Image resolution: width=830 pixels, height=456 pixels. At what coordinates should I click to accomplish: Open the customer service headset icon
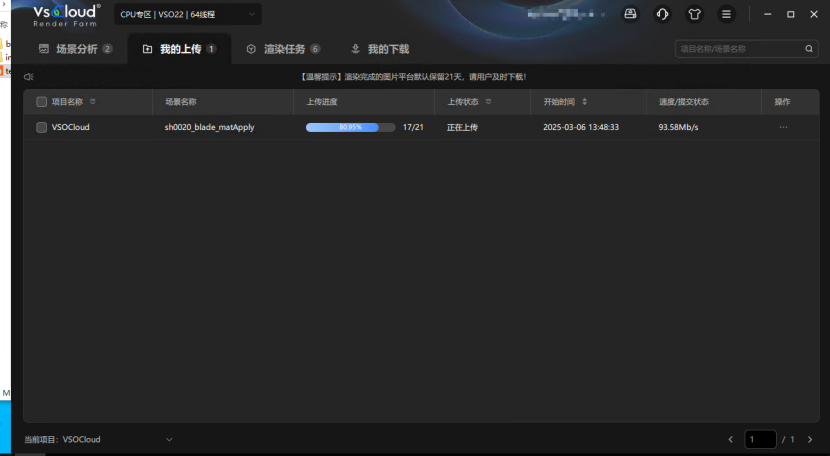click(662, 14)
